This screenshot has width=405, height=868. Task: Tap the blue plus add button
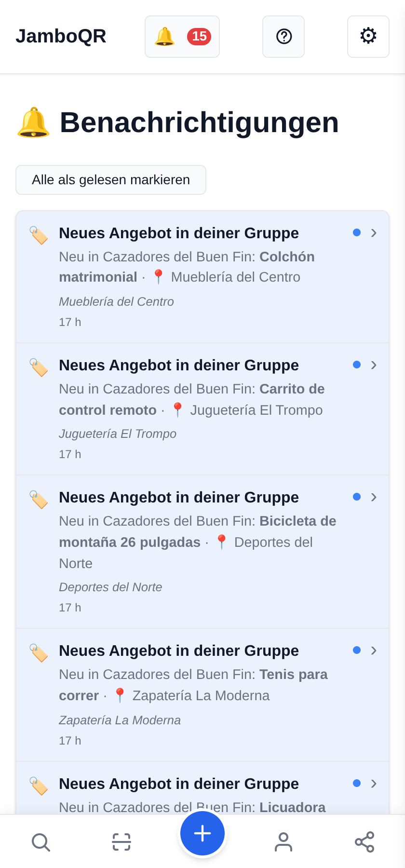pos(202,833)
